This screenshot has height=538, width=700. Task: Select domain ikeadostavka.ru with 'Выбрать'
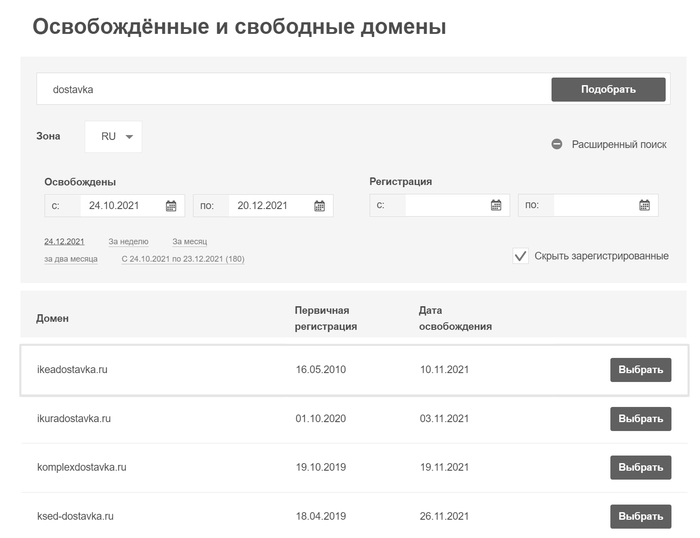tap(640, 370)
